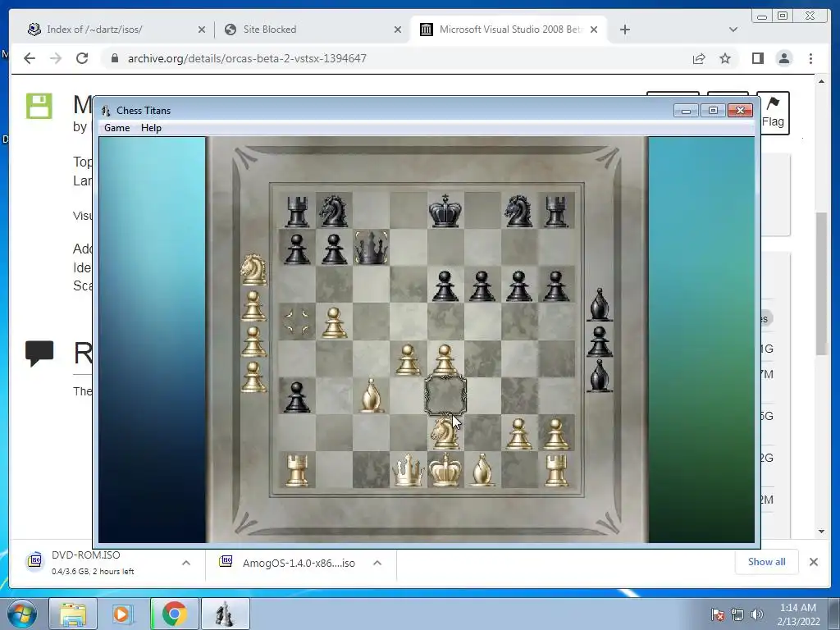Click the black pawn on a3

pyautogui.click(x=297, y=396)
